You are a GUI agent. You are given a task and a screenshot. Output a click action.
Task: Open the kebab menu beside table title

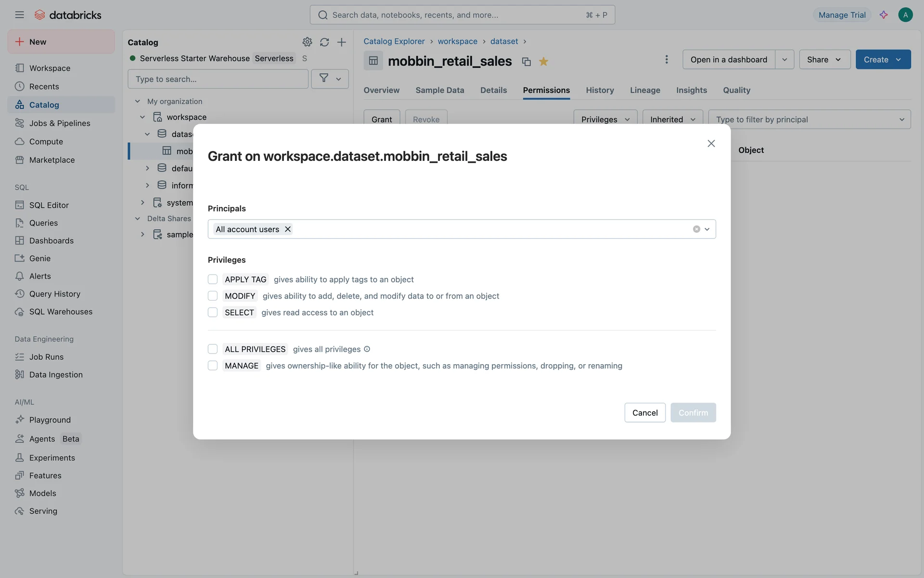click(667, 59)
